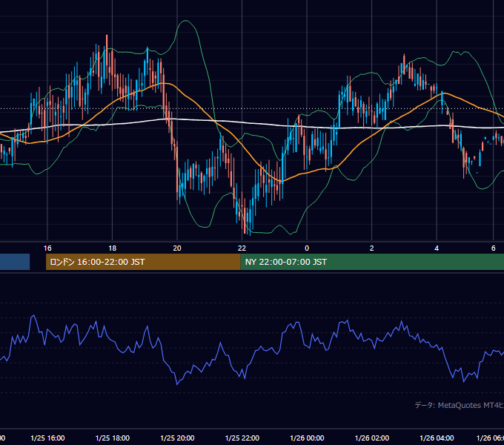504x445 pixels.
Task: Click the 0 hour label on chart axis
Action: pos(307,248)
